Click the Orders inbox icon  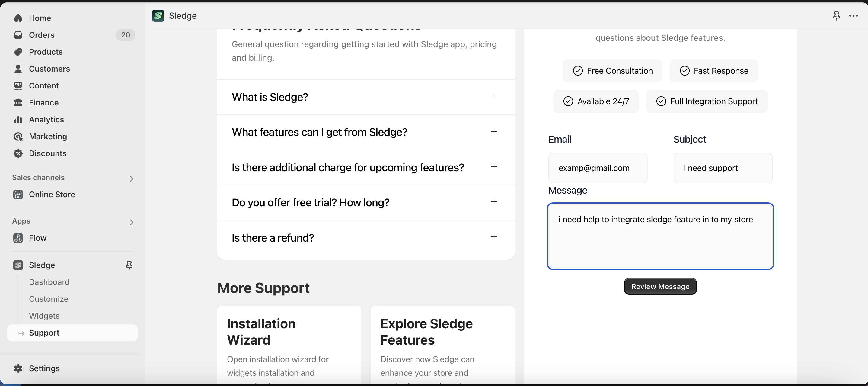[18, 35]
